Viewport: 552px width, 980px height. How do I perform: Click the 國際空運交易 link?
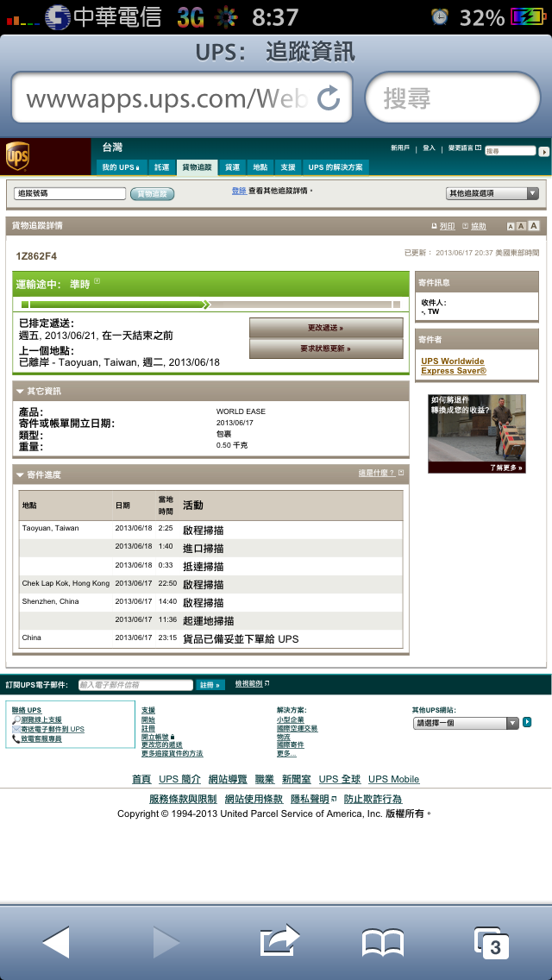pyautogui.click(x=298, y=728)
